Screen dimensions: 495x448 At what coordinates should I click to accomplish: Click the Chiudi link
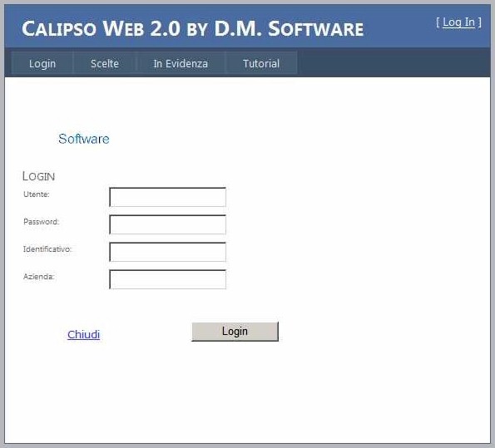pos(84,334)
